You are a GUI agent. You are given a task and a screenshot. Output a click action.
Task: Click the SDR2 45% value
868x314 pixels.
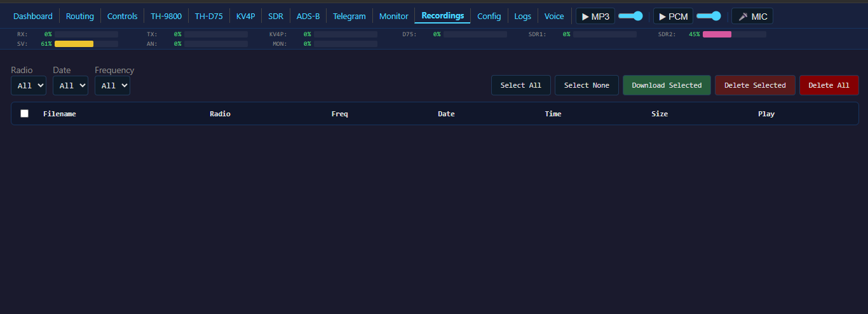pyautogui.click(x=694, y=34)
